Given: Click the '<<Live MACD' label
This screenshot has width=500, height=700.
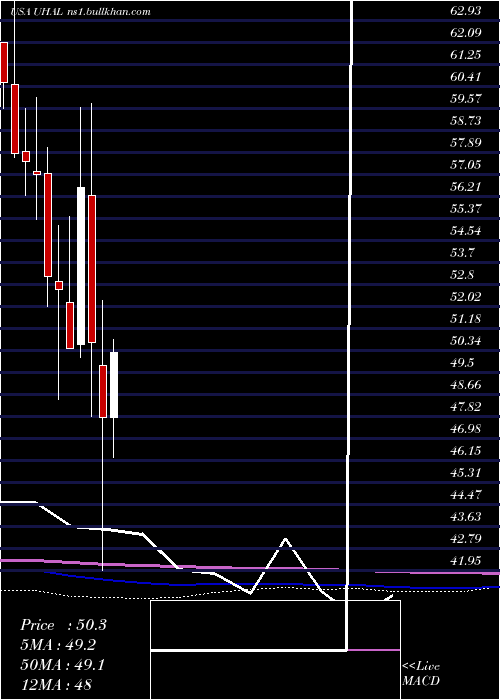Looking at the screenshot, I should (421, 674).
